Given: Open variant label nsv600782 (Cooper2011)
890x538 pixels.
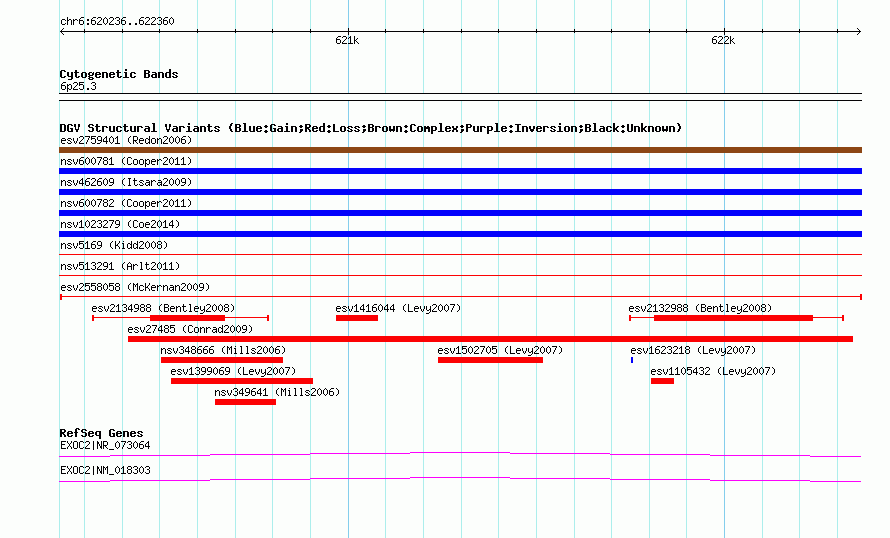Looking at the screenshot, I should coord(126,203).
